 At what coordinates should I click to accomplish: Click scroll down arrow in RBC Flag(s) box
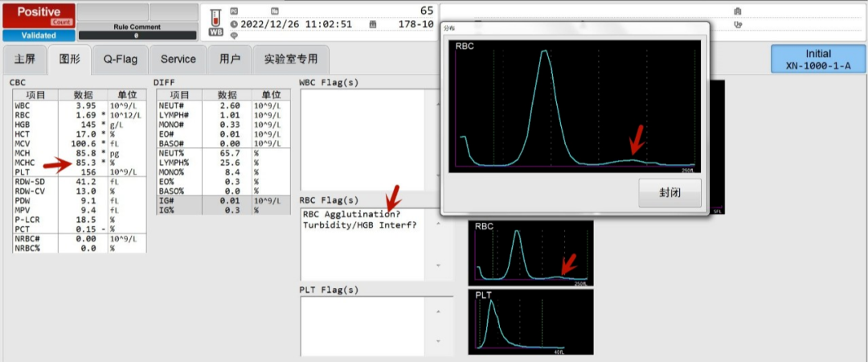tap(439, 265)
